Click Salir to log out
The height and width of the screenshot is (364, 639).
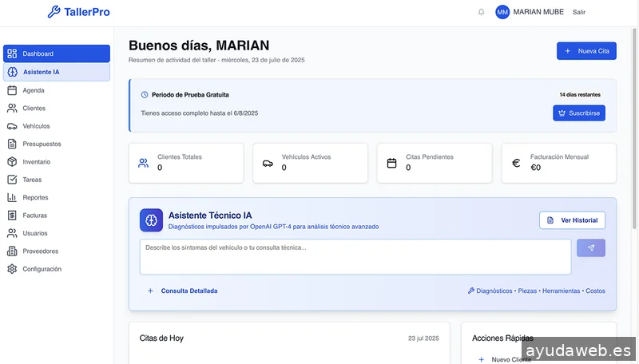tap(578, 12)
